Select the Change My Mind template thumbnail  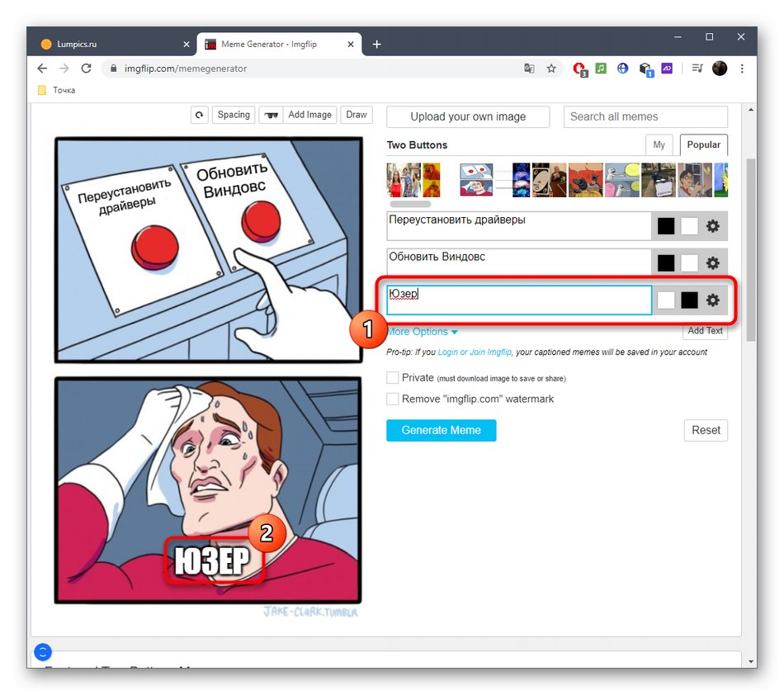659,180
